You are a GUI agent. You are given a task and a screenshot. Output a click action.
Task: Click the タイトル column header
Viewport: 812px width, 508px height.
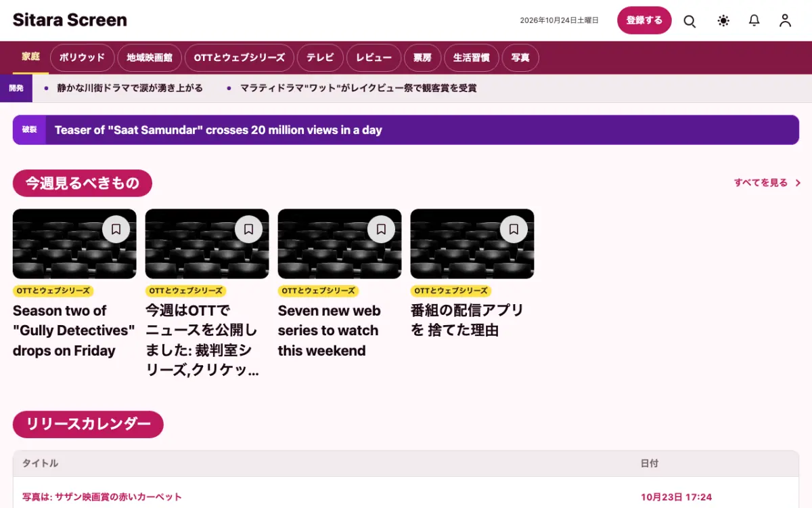click(x=40, y=463)
